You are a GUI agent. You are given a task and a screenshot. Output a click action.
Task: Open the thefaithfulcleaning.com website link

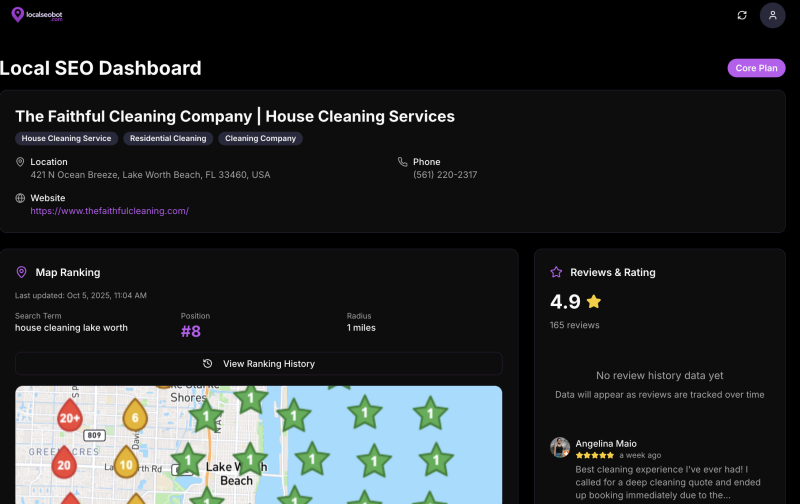(109, 211)
